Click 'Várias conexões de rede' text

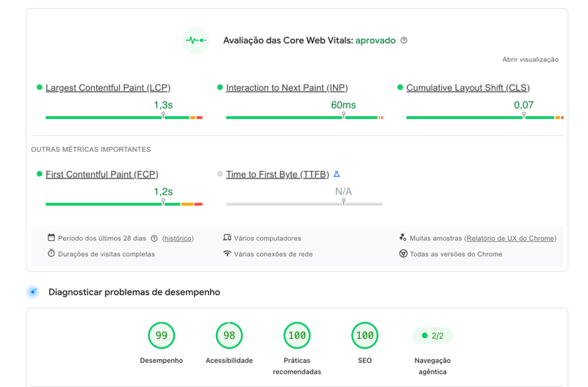point(273,254)
